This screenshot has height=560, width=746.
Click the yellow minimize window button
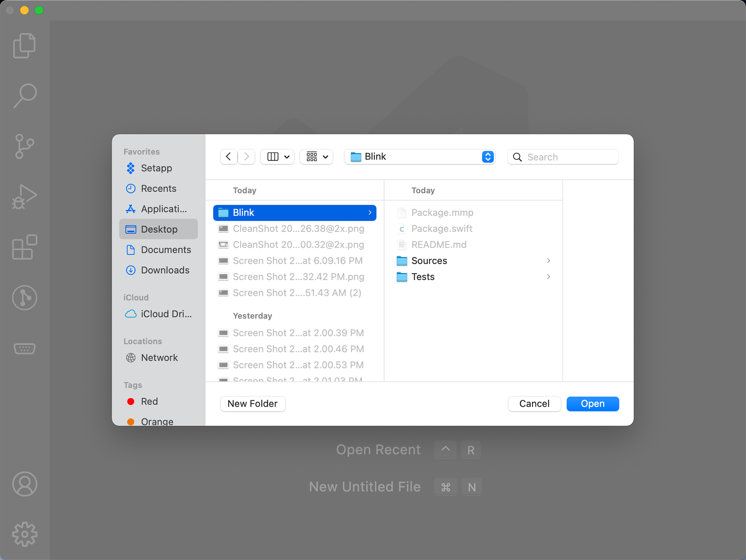(x=24, y=10)
